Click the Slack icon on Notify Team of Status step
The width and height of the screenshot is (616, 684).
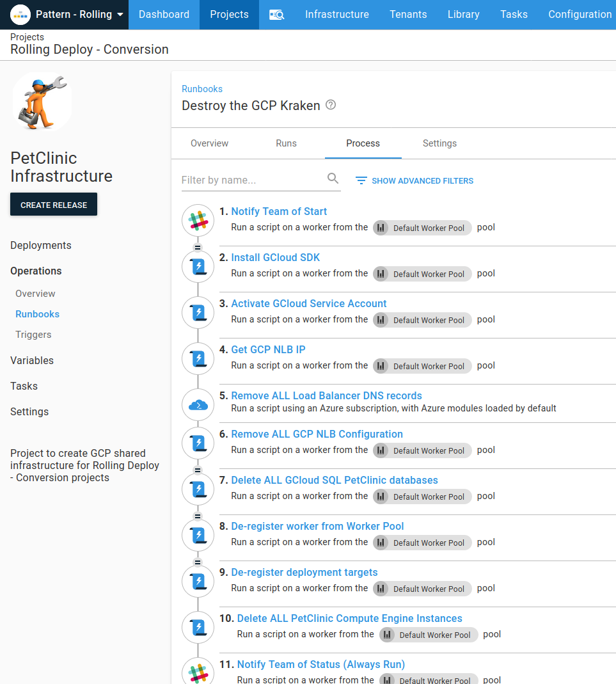(198, 671)
